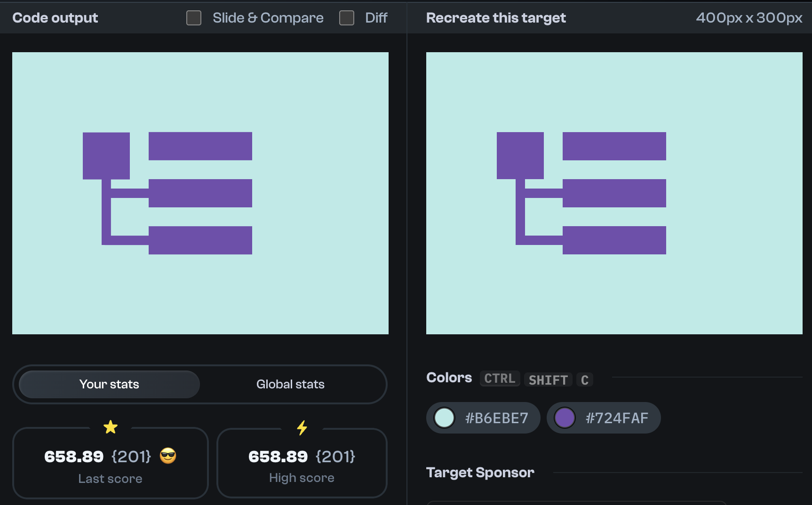Click the lightning bolt above High score
The image size is (812, 505).
coord(302,427)
